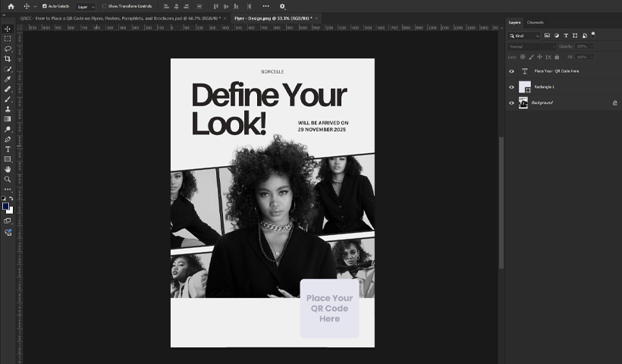This screenshot has height=364, width=622.
Task: Open Move tool preset picker arrow
Action: click(35, 6)
